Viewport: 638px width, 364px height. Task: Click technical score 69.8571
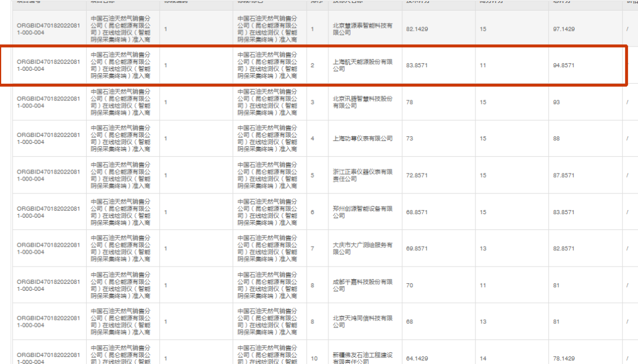click(x=416, y=248)
